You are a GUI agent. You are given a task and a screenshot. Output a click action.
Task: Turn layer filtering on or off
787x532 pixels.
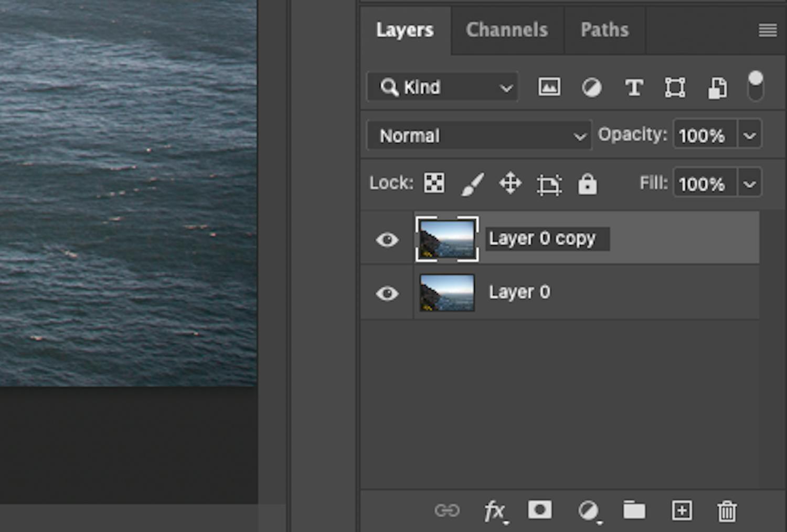click(x=755, y=87)
